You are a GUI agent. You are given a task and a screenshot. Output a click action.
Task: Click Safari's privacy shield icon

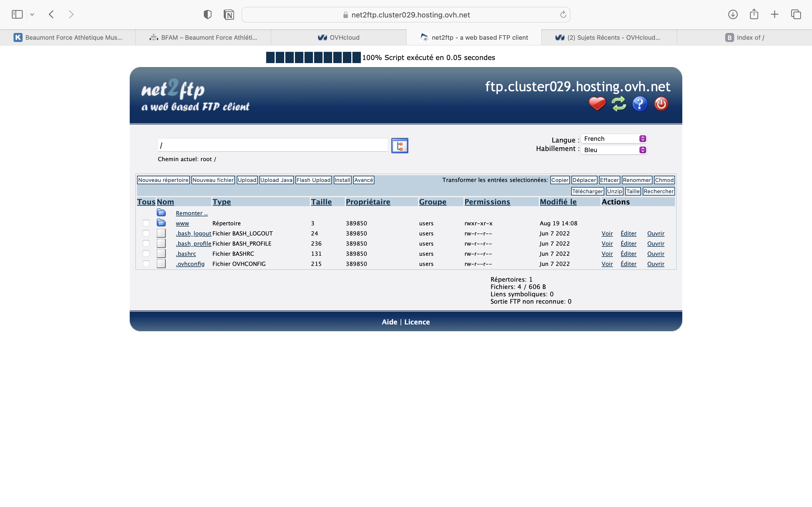(207, 14)
